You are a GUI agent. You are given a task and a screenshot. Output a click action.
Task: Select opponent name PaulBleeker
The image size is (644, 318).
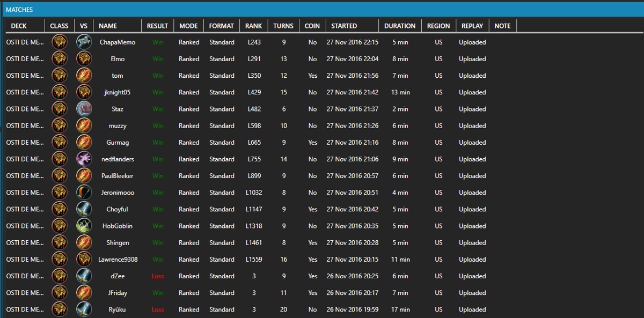click(x=118, y=176)
